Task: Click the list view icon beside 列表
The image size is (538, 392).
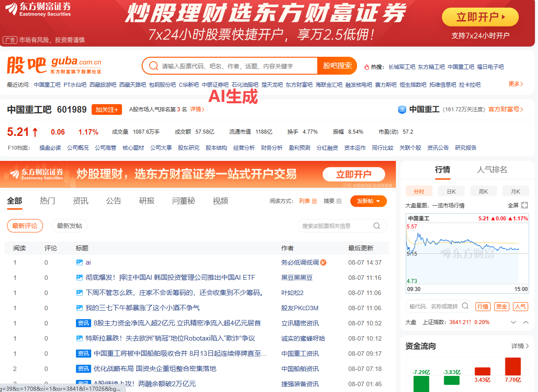Action: coord(315,201)
